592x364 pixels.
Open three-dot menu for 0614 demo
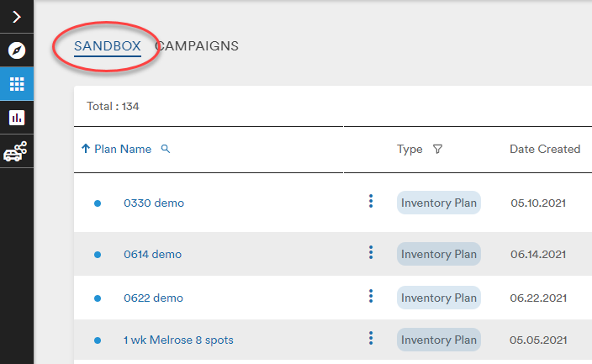(x=371, y=252)
